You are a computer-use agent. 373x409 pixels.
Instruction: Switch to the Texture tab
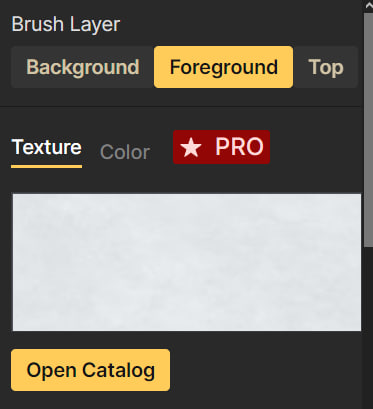coord(46,148)
